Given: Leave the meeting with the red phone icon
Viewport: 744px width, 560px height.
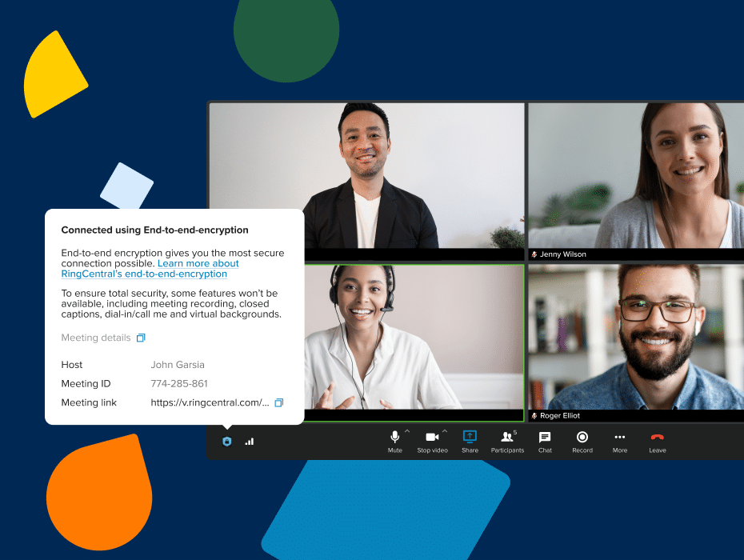Looking at the screenshot, I should [657, 438].
